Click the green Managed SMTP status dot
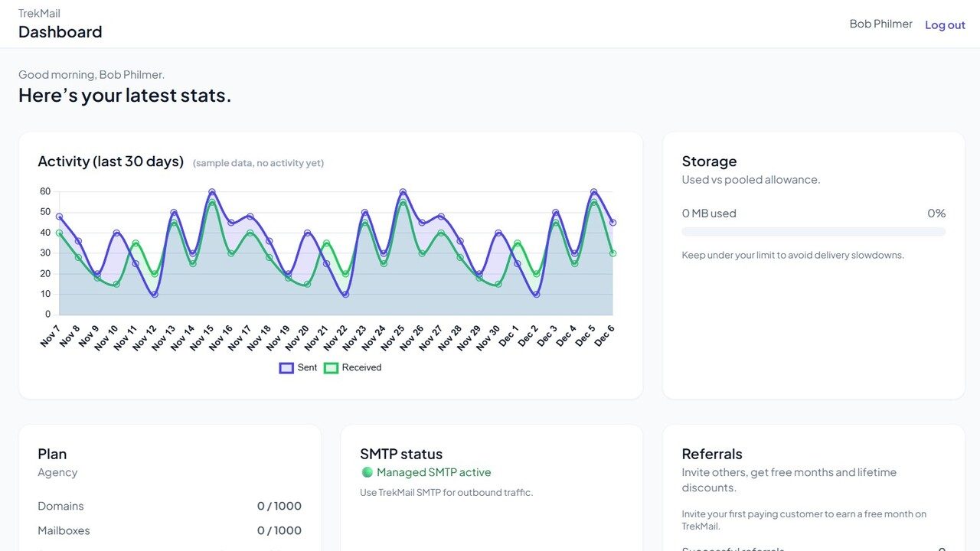Image resolution: width=980 pixels, height=551 pixels. 367,472
